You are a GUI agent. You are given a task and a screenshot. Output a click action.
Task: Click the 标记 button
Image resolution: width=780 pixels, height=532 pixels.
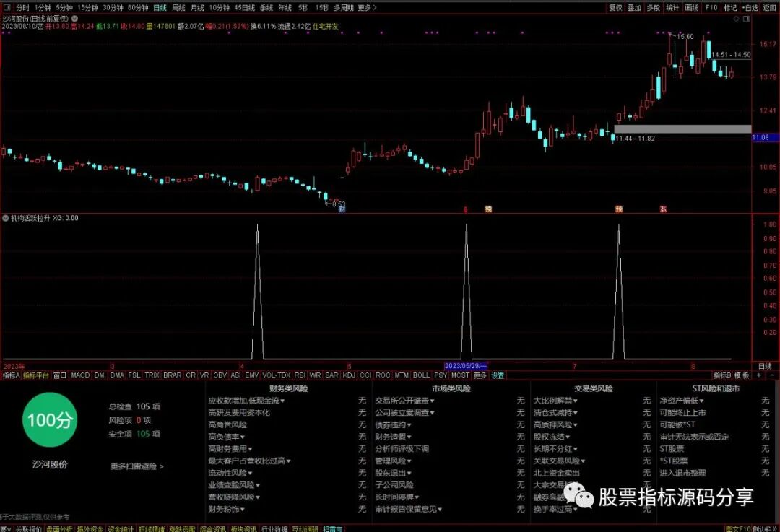coord(730,7)
